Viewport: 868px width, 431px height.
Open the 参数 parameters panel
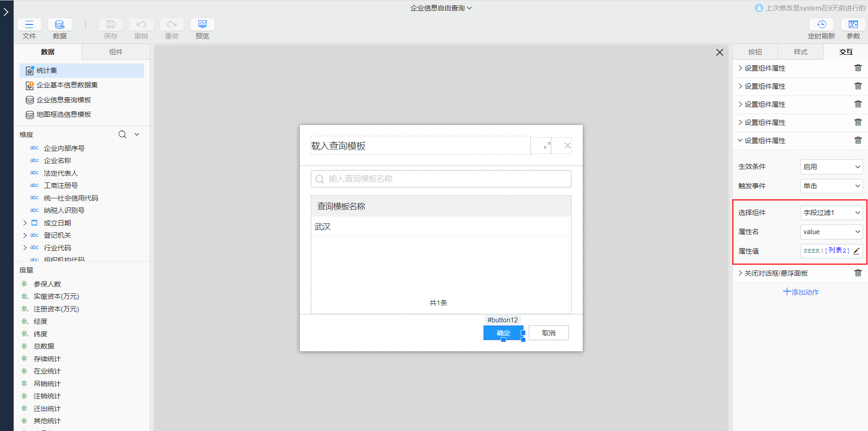point(854,24)
